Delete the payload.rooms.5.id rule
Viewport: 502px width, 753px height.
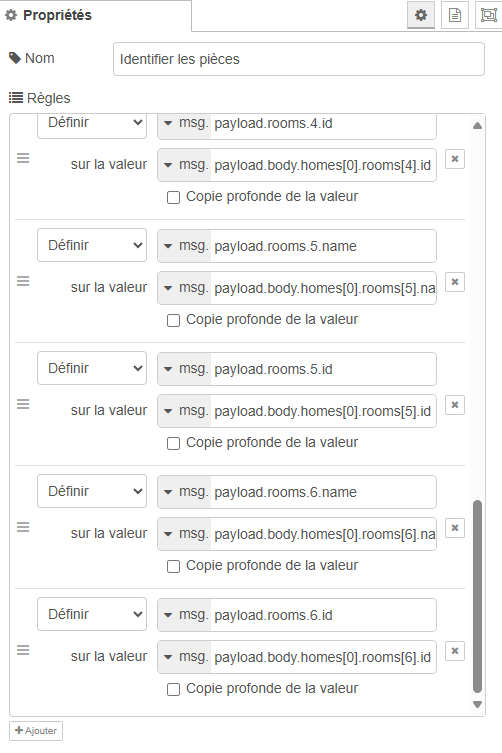[x=455, y=405]
